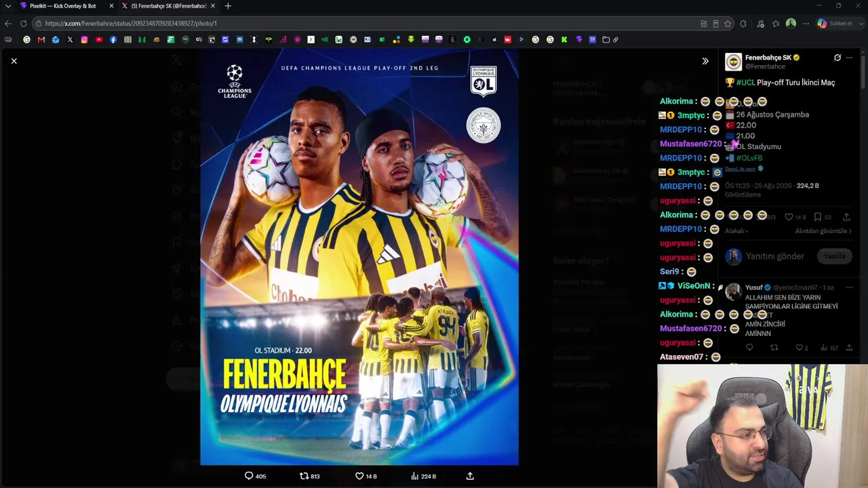Bookmark the tweet showing 53
The image size is (868, 488).
[822, 217]
